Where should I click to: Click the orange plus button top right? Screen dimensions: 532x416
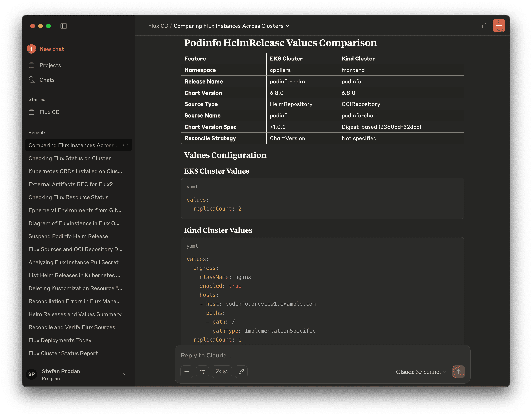click(x=499, y=26)
